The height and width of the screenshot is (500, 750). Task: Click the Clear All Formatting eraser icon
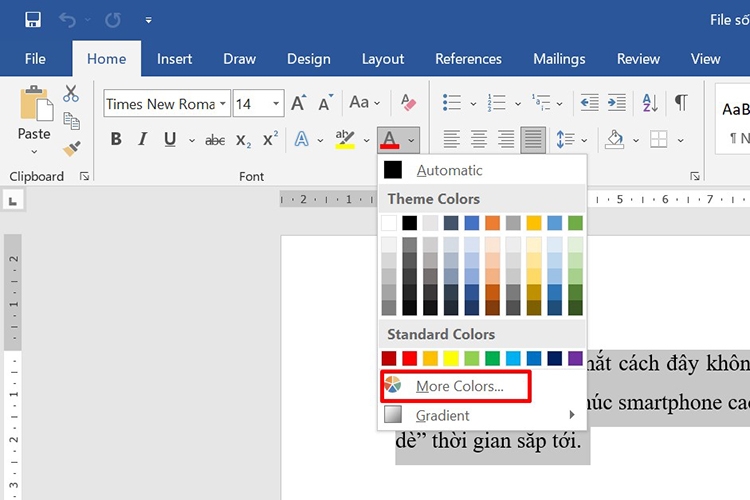(x=408, y=102)
